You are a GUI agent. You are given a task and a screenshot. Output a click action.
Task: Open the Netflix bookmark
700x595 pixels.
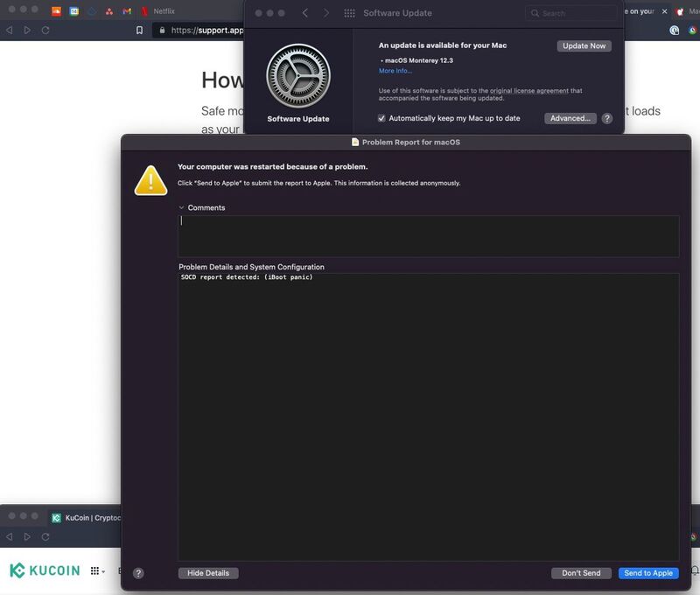tap(157, 11)
